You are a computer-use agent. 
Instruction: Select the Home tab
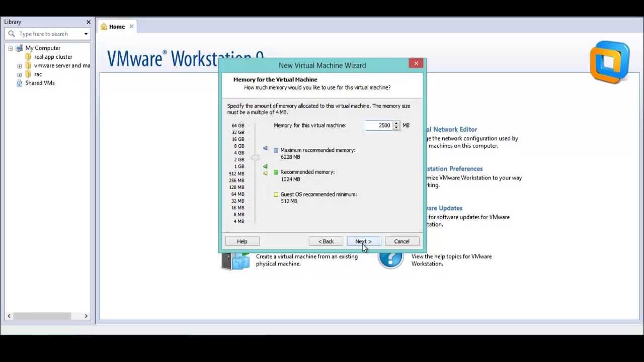[x=117, y=27]
